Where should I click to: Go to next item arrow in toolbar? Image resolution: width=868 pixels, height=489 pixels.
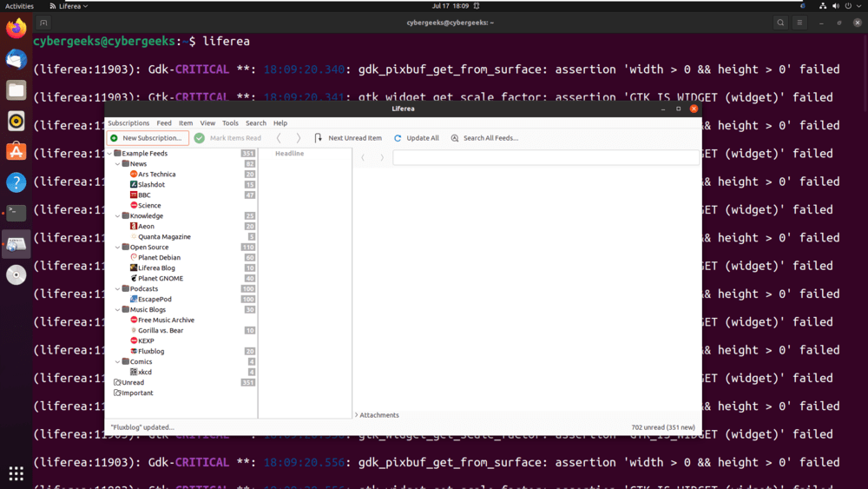click(299, 138)
